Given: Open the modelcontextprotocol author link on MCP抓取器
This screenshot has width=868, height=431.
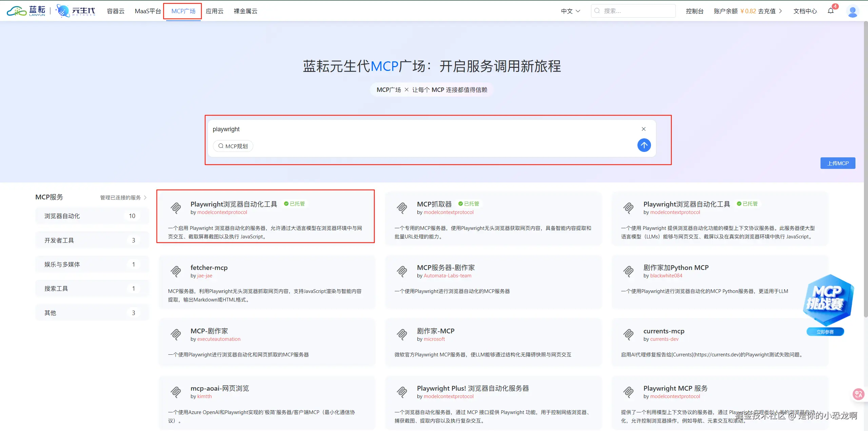Looking at the screenshot, I should (449, 212).
